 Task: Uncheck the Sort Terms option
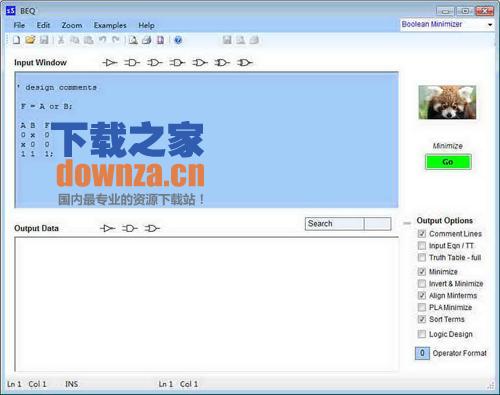422,319
